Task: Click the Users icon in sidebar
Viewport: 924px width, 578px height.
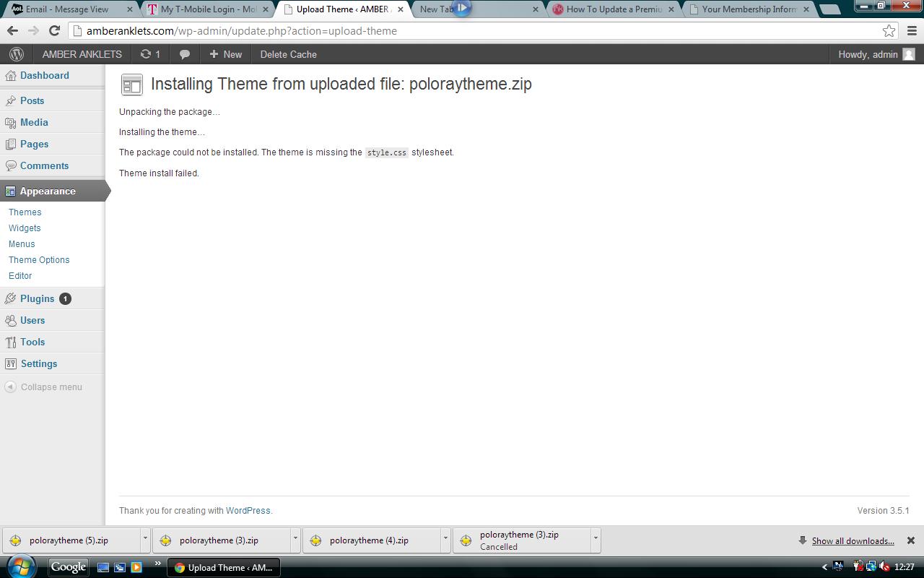Action: (10, 320)
